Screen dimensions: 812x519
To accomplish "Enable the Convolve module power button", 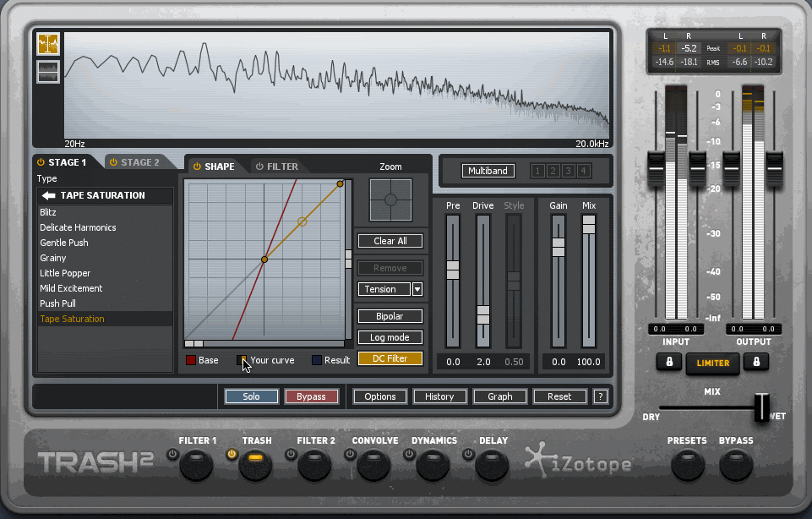I will click(x=350, y=454).
